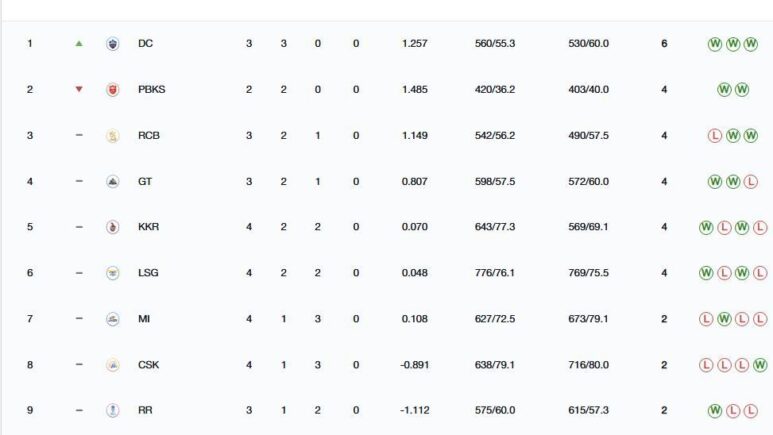This screenshot has width=773, height=435.
Task: Click the PBKS team logo icon
Action: tap(112, 90)
